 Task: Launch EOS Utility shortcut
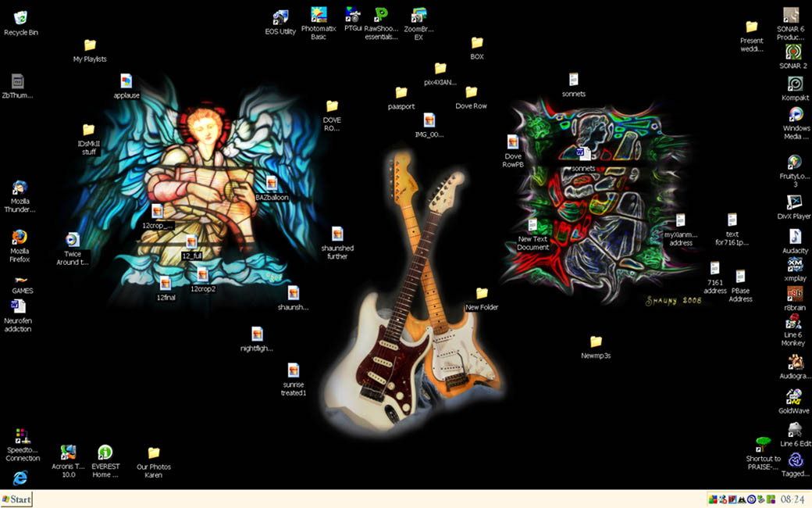(280, 18)
